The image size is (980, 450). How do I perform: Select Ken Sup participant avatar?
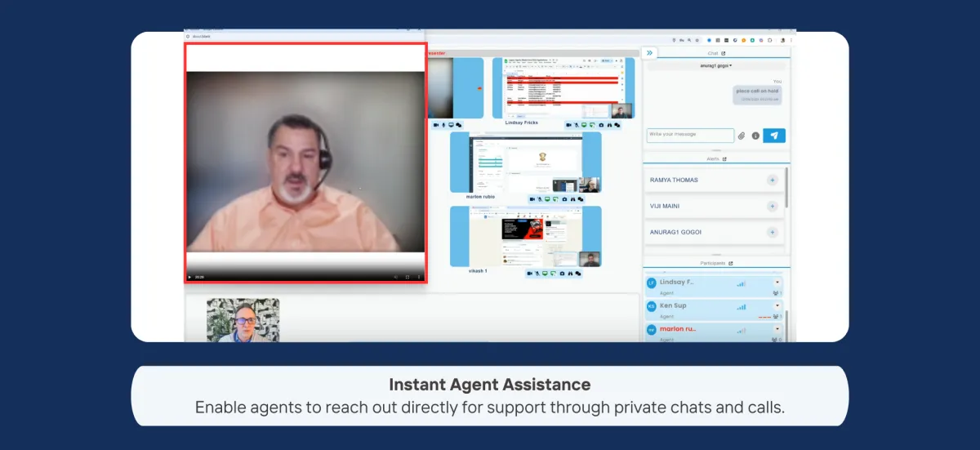651,305
